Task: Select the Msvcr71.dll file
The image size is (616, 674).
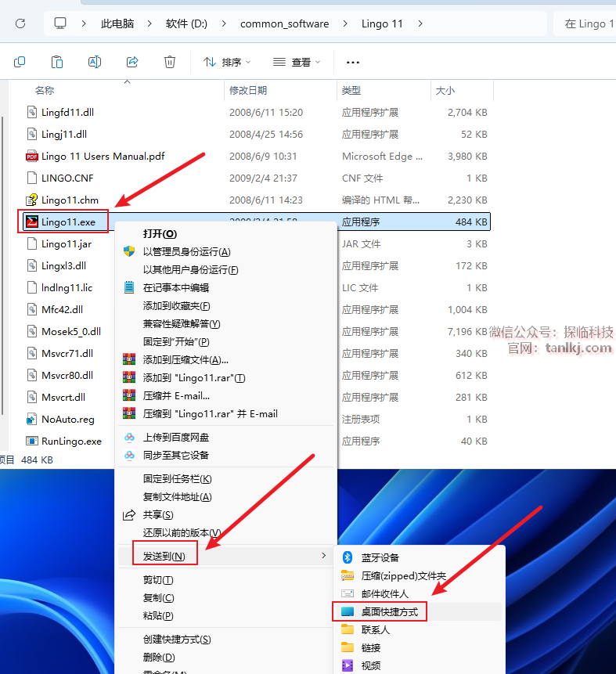Action: click(x=67, y=353)
